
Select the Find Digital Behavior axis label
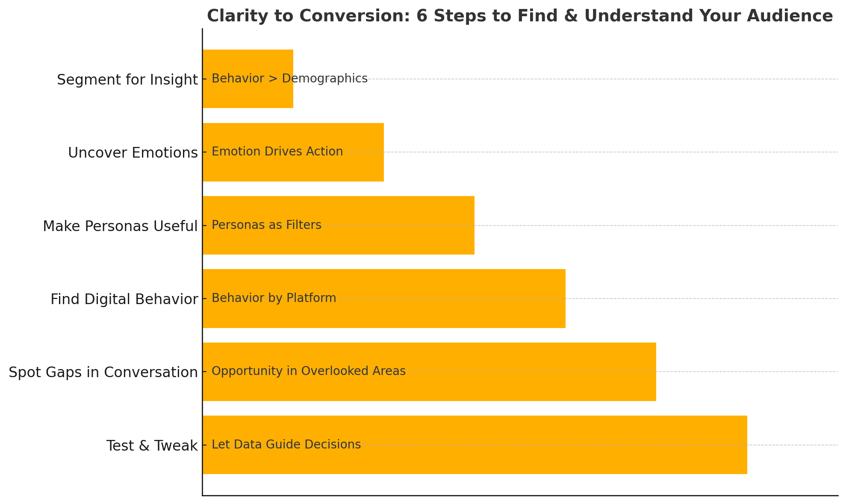pyautogui.click(x=124, y=299)
